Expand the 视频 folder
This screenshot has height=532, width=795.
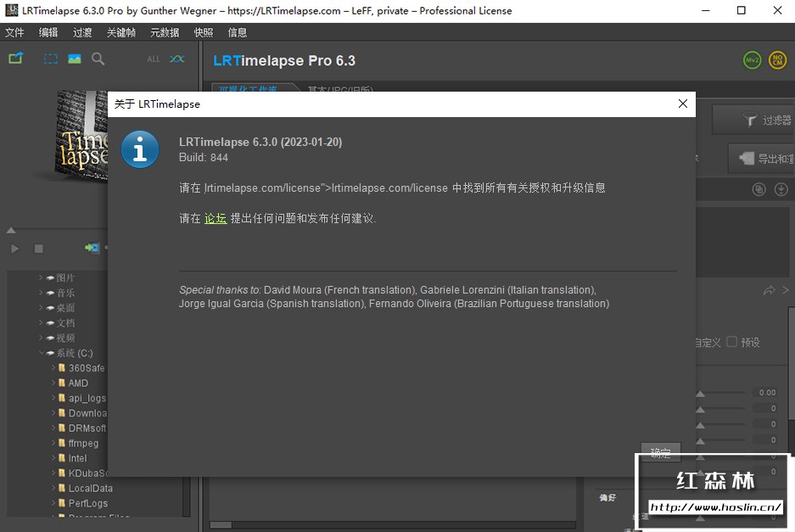[x=41, y=338]
